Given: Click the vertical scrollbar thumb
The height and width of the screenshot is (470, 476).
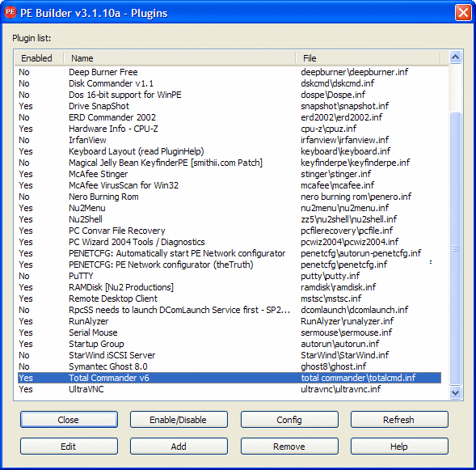Looking at the screenshot, I should click(x=455, y=248).
